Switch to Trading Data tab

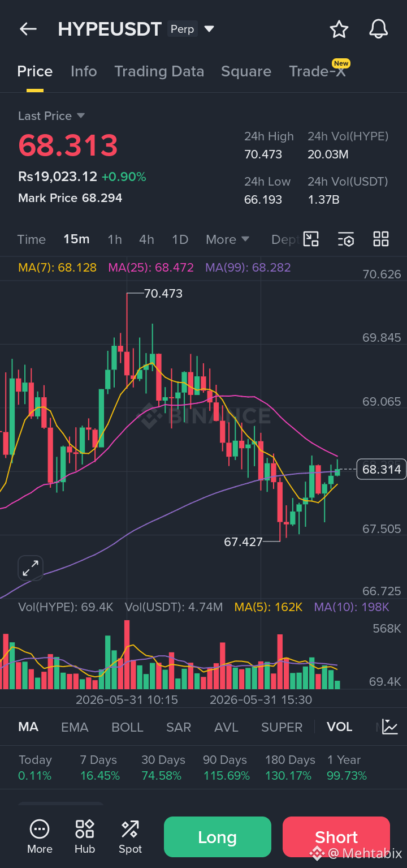(x=159, y=71)
